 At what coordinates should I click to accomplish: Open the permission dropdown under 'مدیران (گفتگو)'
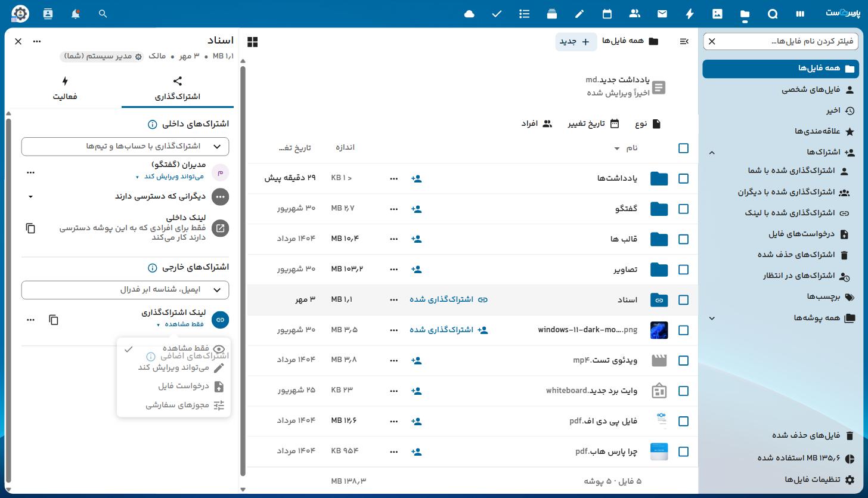[x=170, y=177]
